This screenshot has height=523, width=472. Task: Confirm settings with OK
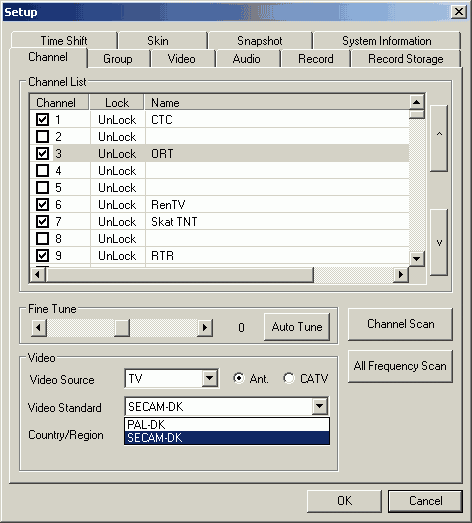344,501
